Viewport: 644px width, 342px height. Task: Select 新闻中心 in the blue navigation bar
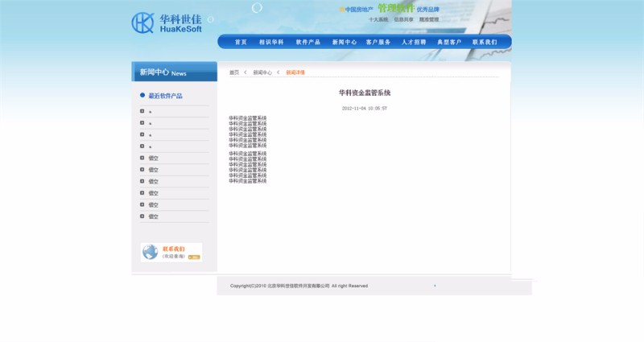tap(345, 42)
